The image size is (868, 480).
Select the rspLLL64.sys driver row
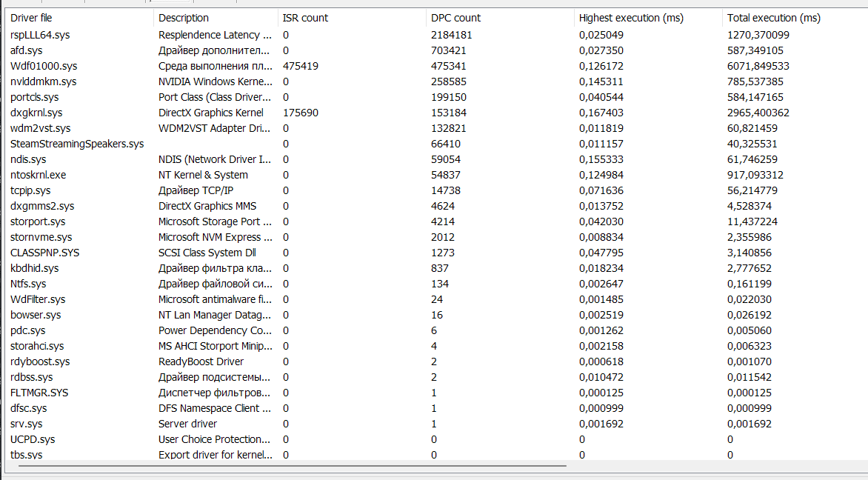pos(437,35)
